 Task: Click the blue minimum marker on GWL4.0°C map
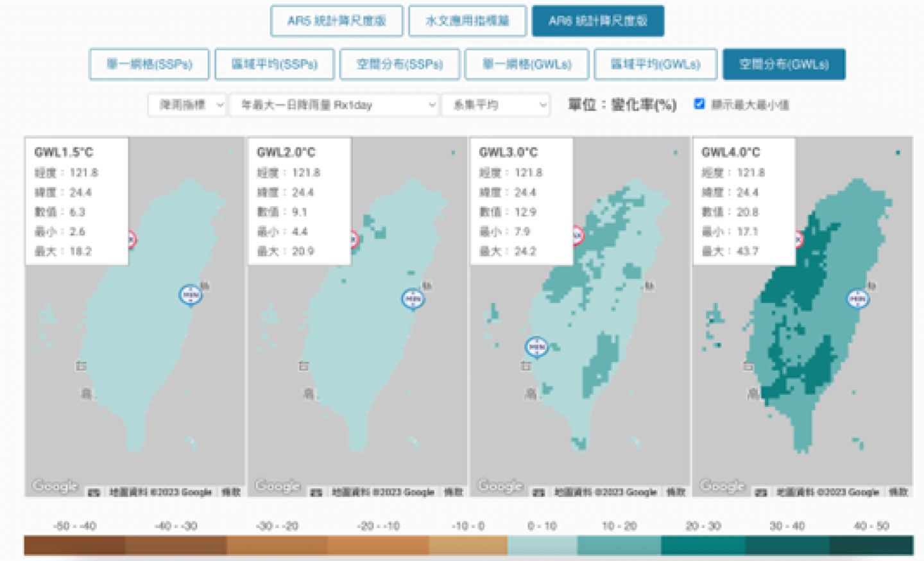[x=858, y=298]
